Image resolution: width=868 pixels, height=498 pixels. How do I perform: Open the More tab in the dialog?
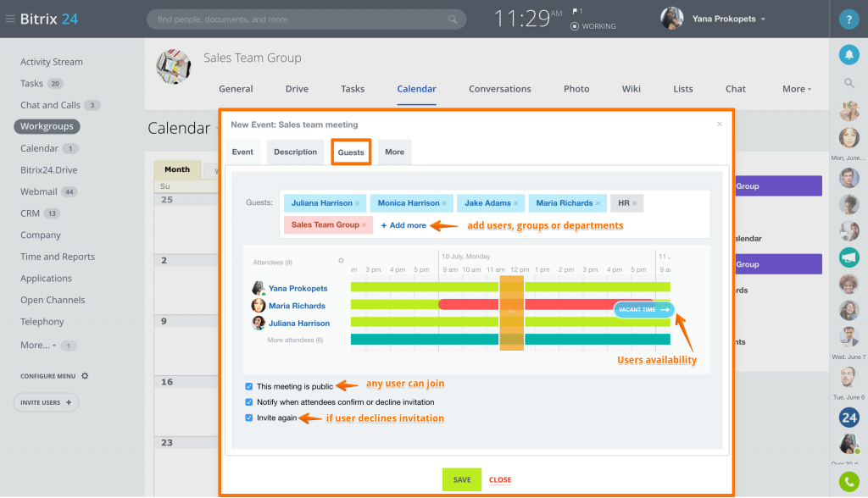[x=395, y=152]
